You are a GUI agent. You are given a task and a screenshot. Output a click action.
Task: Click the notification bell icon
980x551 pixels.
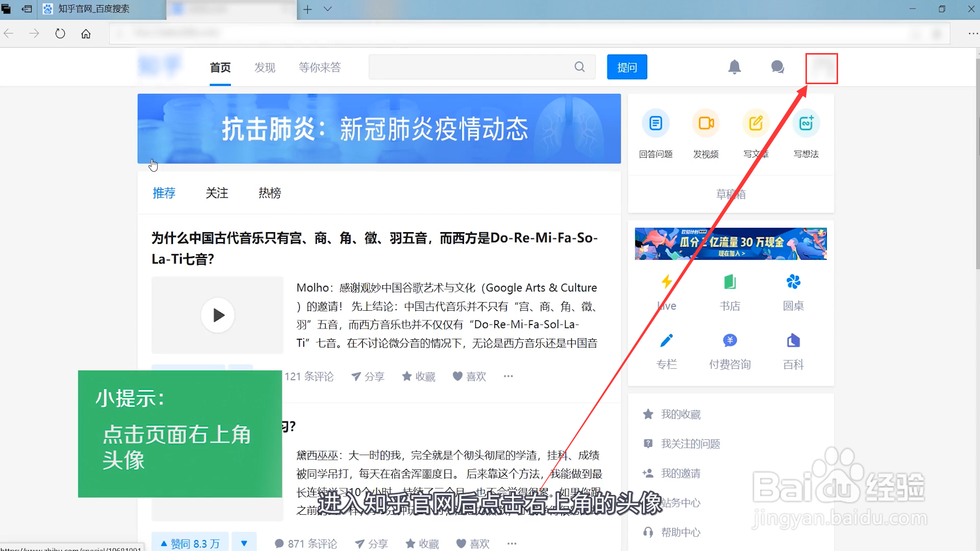tap(734, 67)
